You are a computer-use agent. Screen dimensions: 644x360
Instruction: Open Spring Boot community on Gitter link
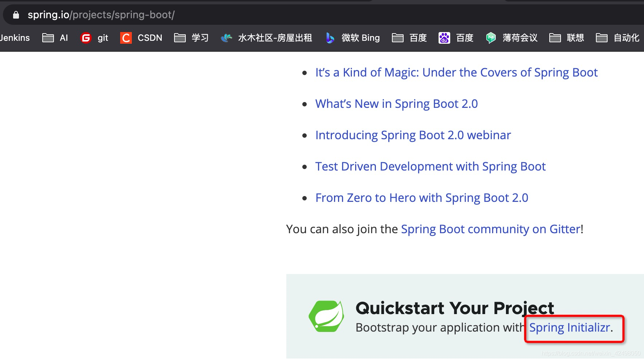[491, 229]
